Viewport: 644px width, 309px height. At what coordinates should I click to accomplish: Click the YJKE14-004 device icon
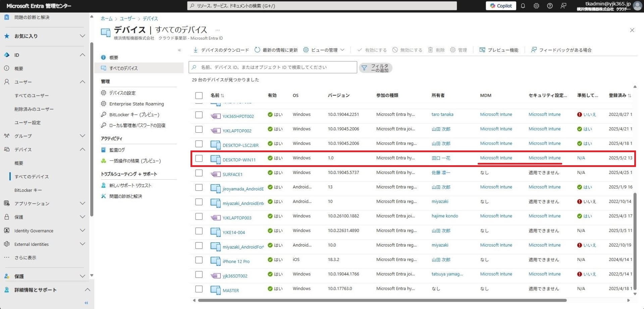(215, 232)
